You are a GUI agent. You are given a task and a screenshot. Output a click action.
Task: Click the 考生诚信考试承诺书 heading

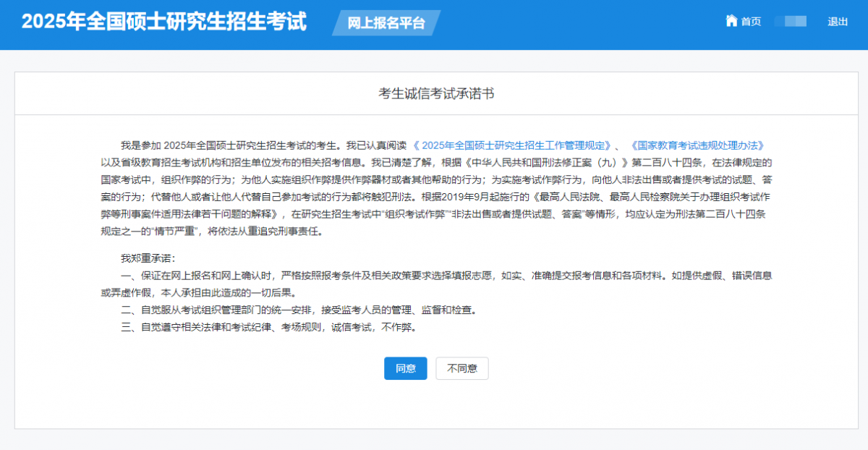[437, 94]
